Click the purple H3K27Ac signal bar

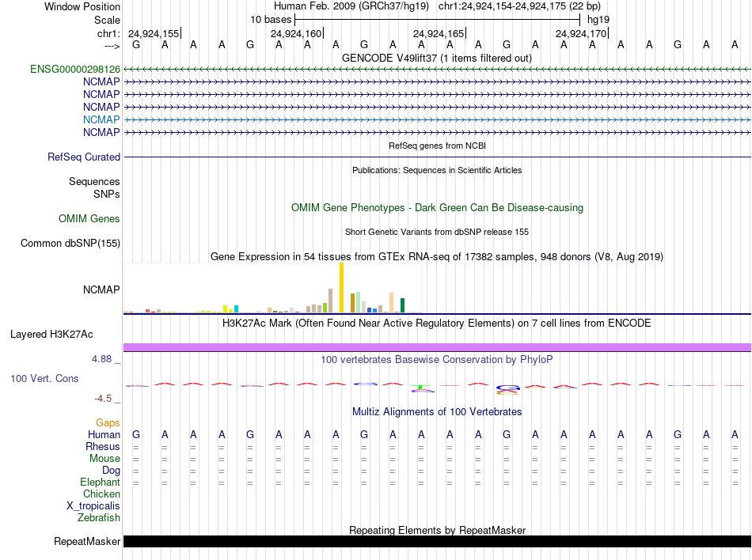coord(437,347)
